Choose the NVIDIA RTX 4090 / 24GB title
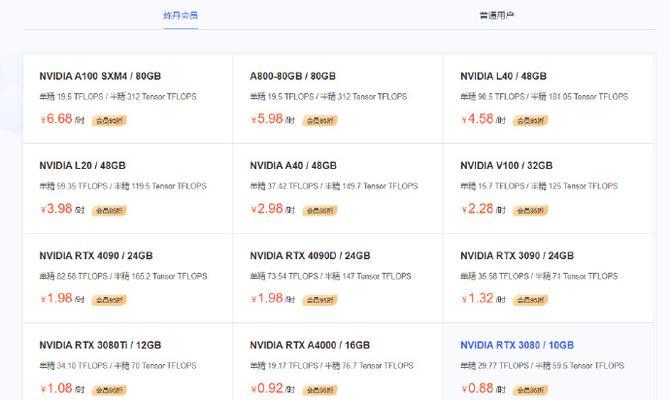The width and height of the screenshot is (670, 400). pos(96,256)
